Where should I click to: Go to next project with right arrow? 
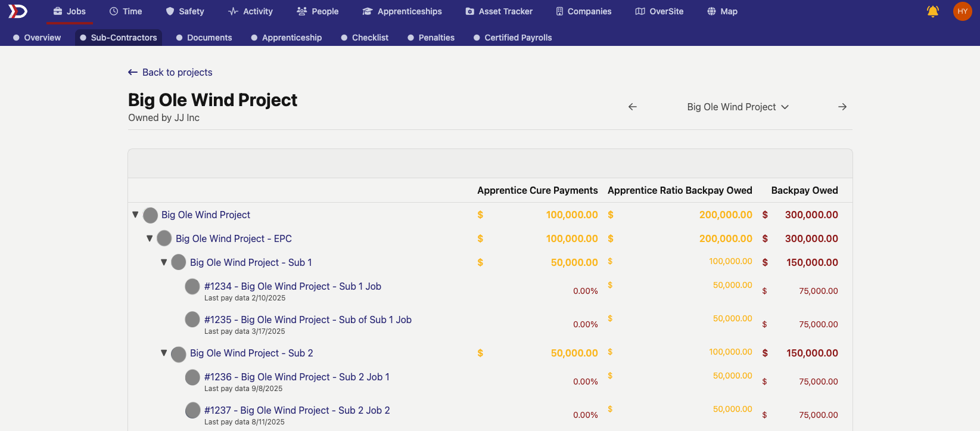pos(842,107)
